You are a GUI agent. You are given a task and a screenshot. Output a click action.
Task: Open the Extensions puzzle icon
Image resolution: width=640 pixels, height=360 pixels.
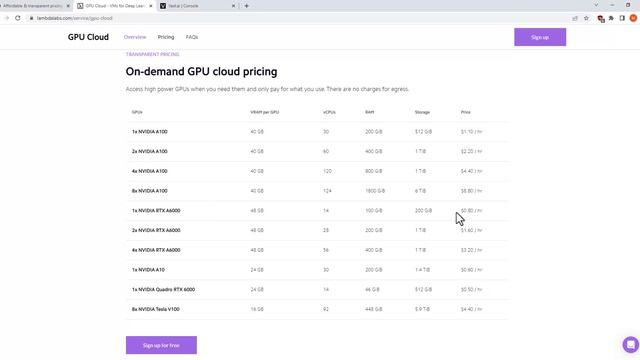611,18
